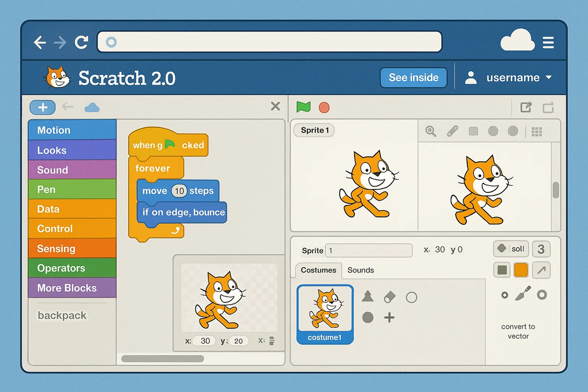Select the Line tool in the paint editor
The width and height of the screenshot is (588, 392).
pyautogui.click(x=452, y=131)
